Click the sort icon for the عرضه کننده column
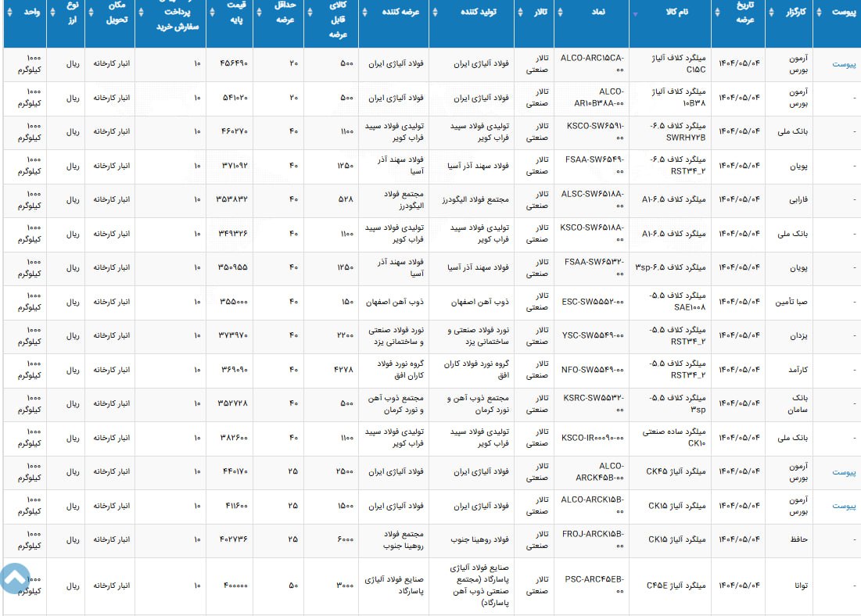861x616 pixels. (364, 12)
